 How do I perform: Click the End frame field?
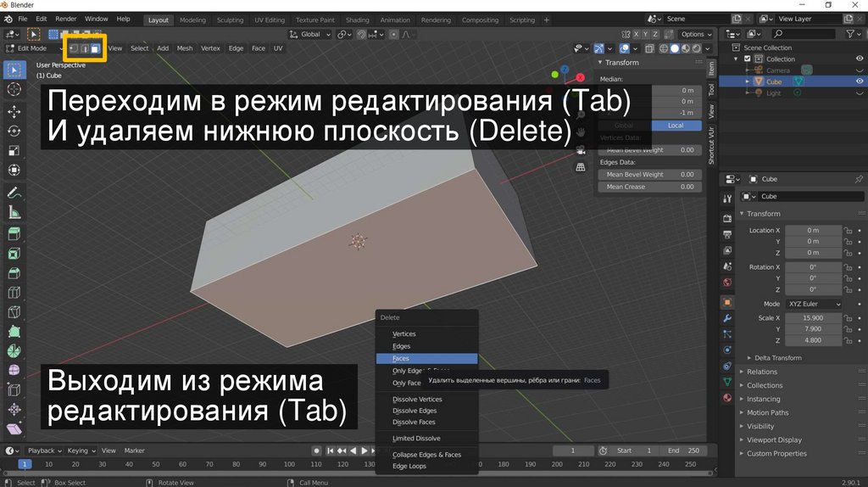click(x=683, y=451)
